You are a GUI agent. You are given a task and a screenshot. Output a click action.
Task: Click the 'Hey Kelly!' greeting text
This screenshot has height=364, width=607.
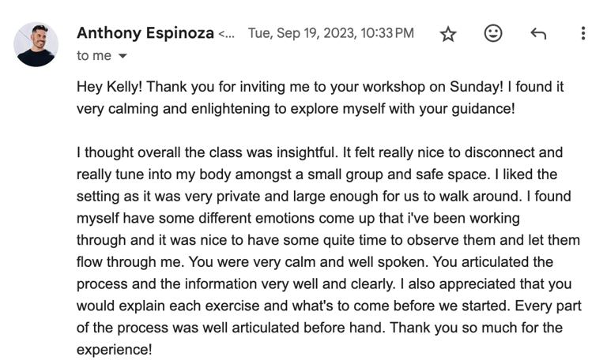[x=110, y=87]
